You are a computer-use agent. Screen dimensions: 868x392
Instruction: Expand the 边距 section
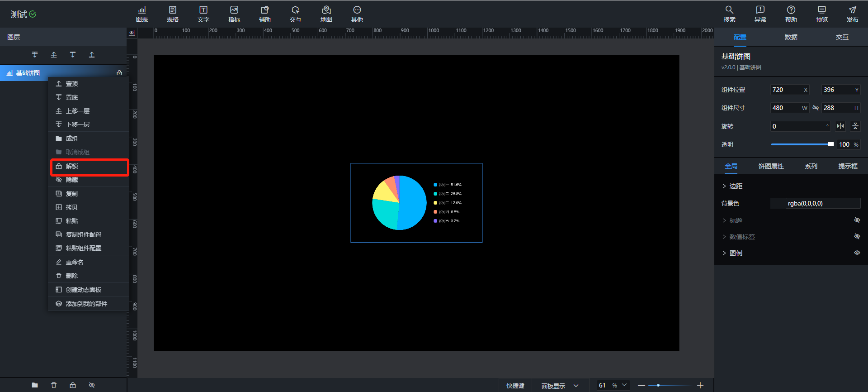(x=732, y=186)
